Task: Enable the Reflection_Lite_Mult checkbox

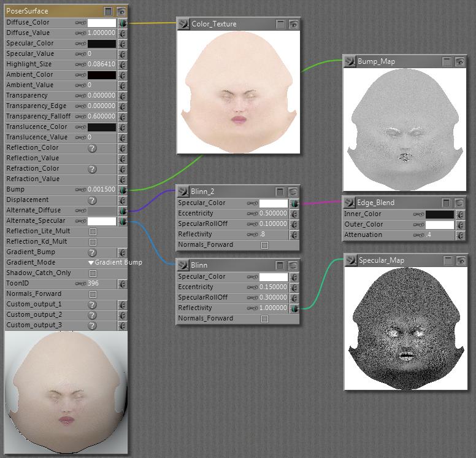Action: 93,231
